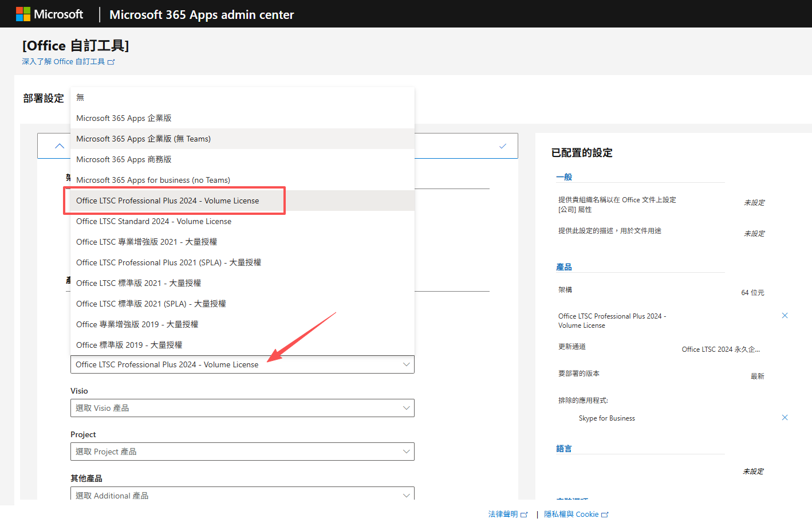This screenshot has width=812, height=522.
Task: Close the open Office suite product dropdown
Action: 242,364
